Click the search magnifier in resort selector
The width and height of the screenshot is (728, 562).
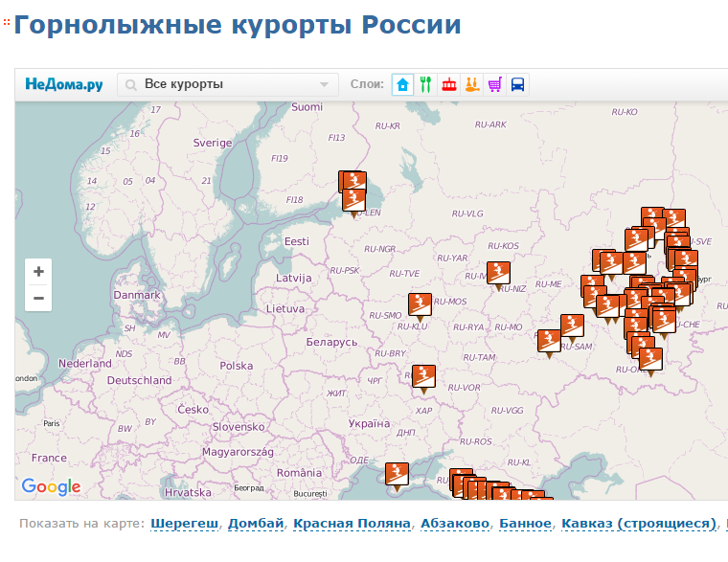pyautogui.click(x=131, y=85)
